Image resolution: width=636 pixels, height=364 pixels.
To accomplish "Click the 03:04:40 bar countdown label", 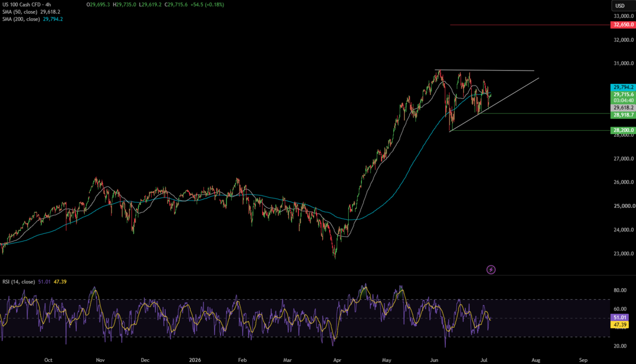I will coord(623,100).
